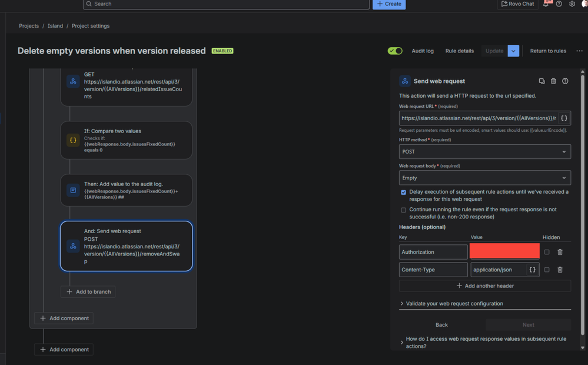The width and height of the screenshot is (588, 365).
Task: Delete the Content-Type header row
Action: pos(560,270)
